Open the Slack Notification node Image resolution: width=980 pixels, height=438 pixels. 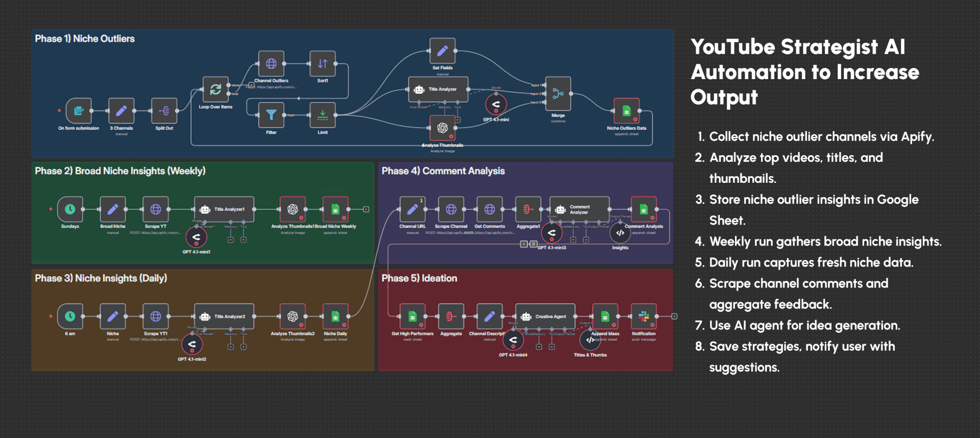644,317
